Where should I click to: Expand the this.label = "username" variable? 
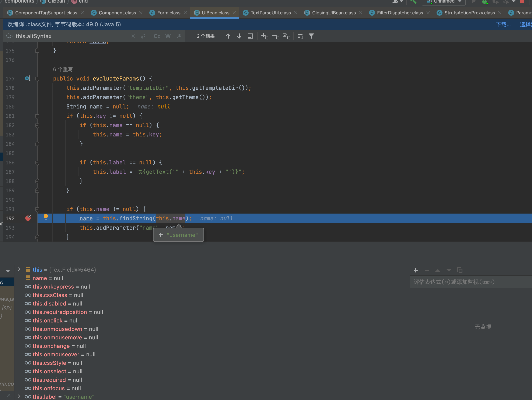point(19,396)
